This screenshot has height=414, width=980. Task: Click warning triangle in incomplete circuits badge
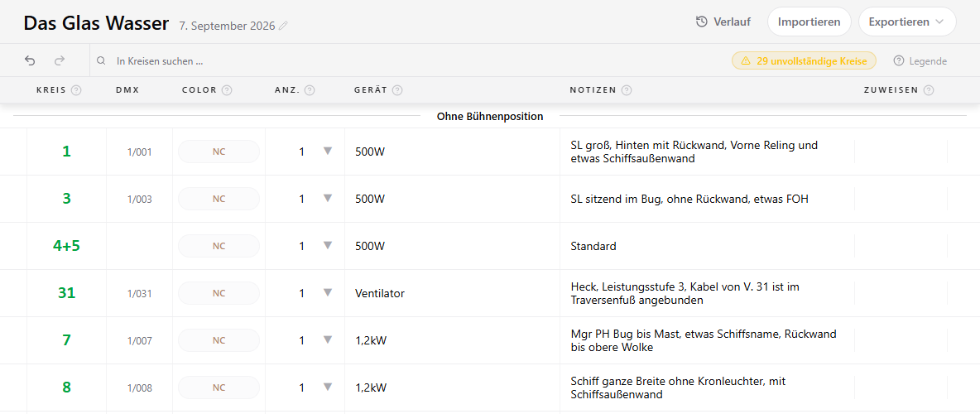(x=745, y=60)
